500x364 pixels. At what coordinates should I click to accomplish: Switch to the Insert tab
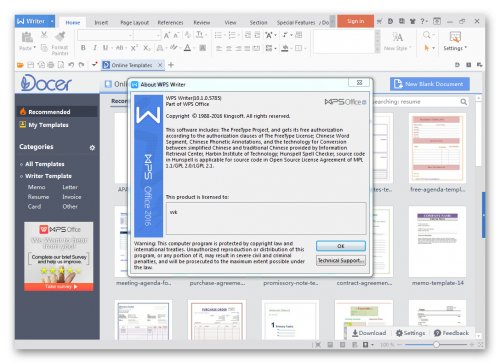[x=101, y=22]
